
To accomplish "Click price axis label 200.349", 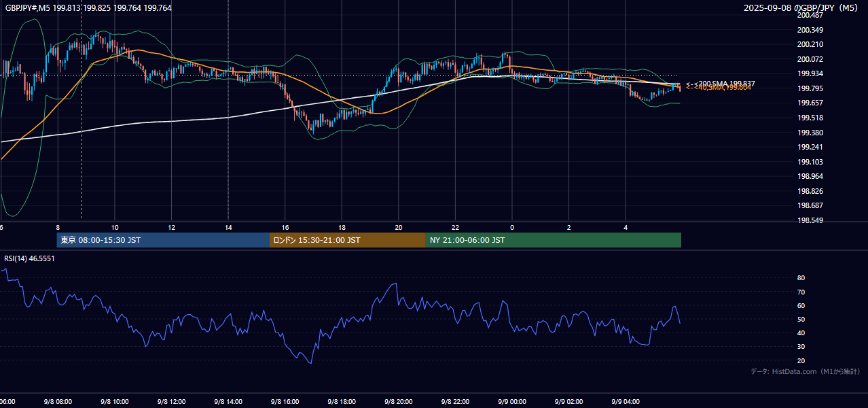I will tap(810, 30).
